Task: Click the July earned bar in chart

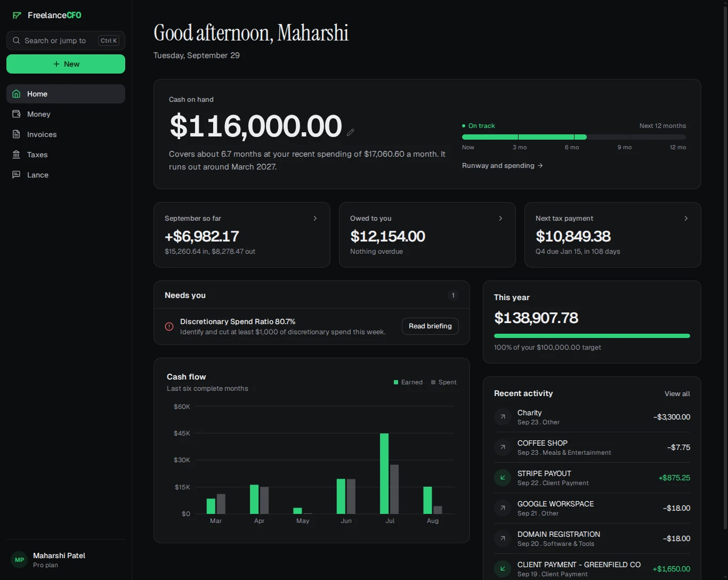Action: tap(384, 473)
